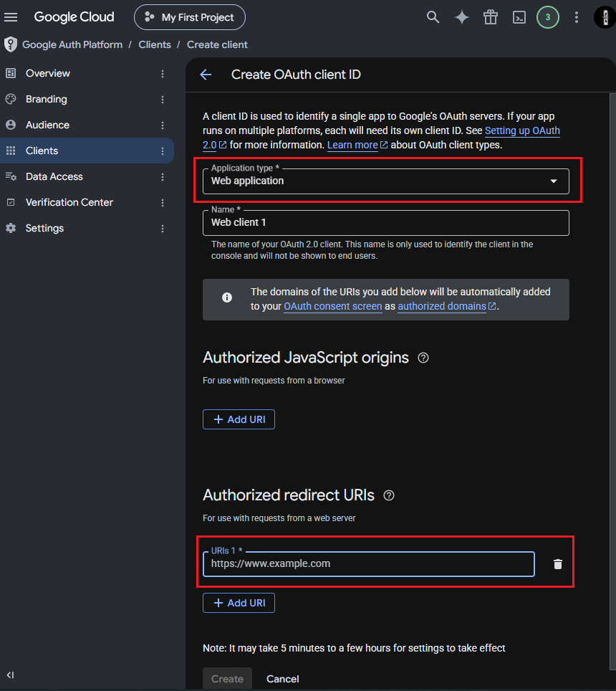
Task: Add URI under redirect URIs
Action: coord(239,603)
